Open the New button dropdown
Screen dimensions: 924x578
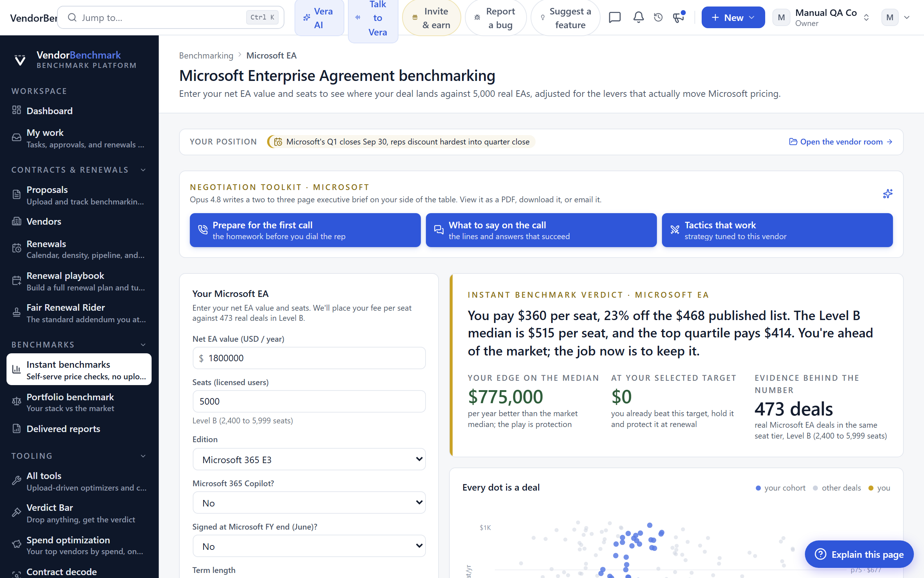733,18
